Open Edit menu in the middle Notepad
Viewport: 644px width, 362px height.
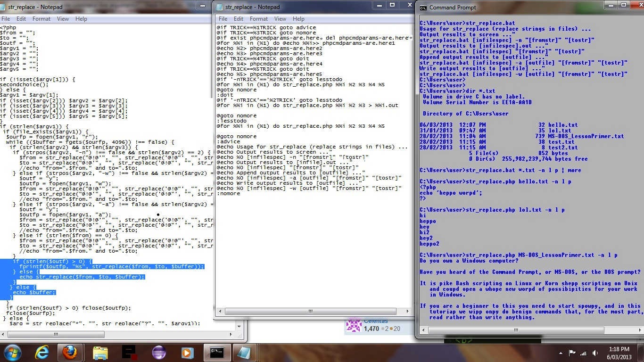click(x=239, y=19)
